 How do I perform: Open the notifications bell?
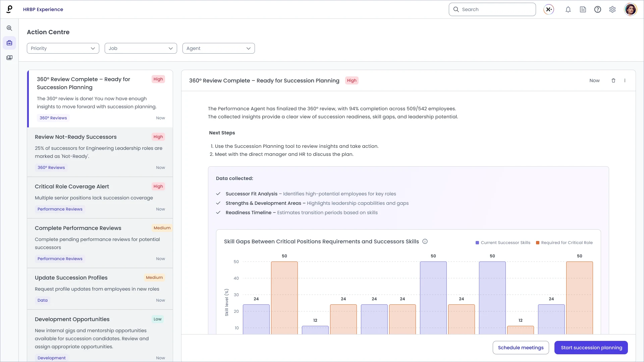click(x=568, y=9)
